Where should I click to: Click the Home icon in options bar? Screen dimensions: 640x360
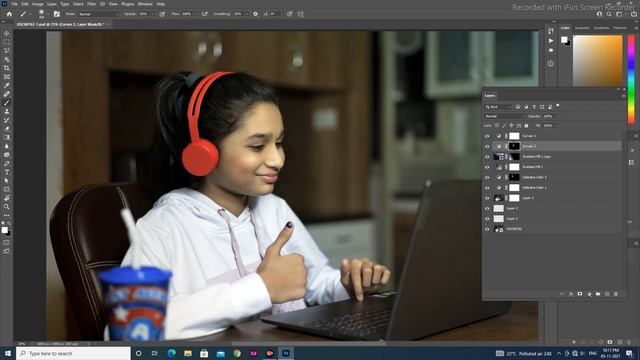click(9, 14)
